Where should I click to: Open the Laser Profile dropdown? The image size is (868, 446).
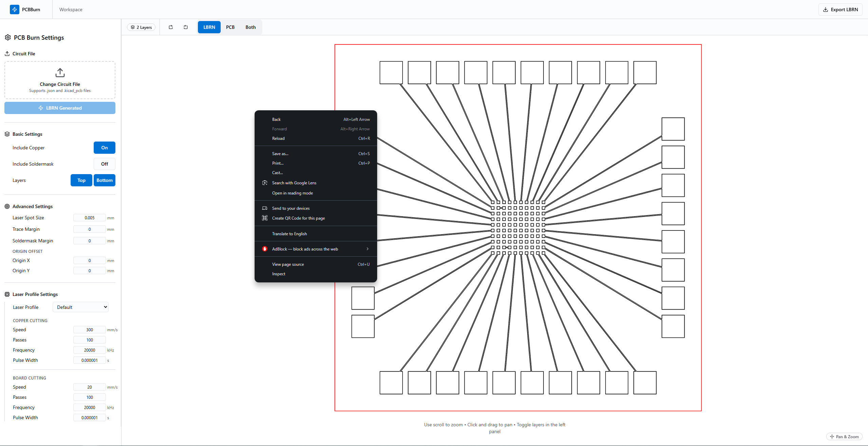pos(80,307)
